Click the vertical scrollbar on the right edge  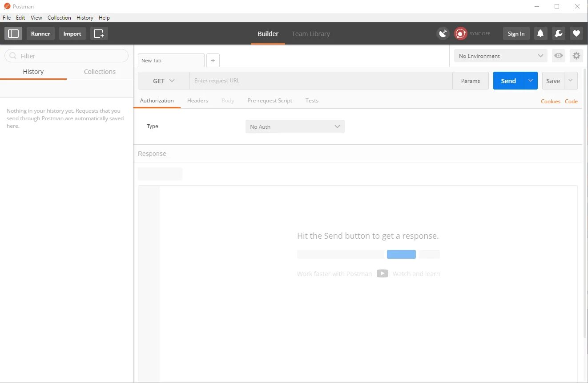[585, 203]
